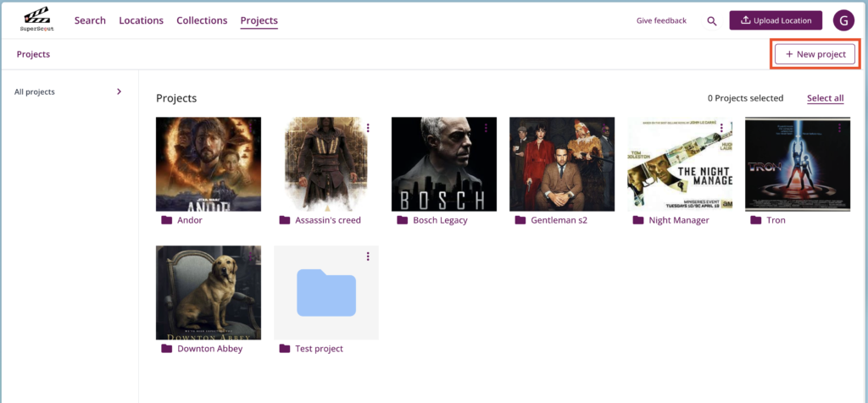Image resolution: width=868 pixels, height=403 pixels.
Task: Open three-dot menu on Assassin's creed card
Action: [368, 128]
